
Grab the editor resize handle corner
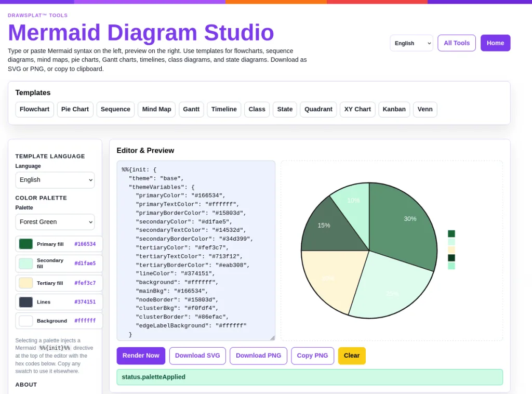272,338
